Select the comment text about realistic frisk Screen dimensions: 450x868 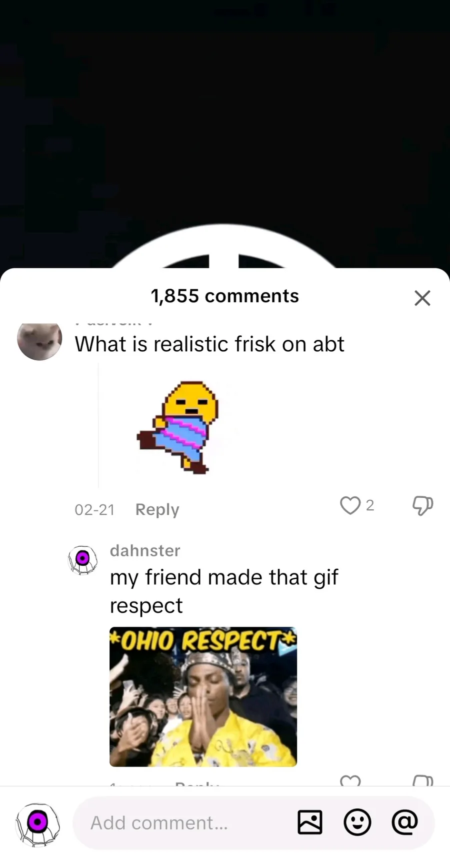point(209,344)
